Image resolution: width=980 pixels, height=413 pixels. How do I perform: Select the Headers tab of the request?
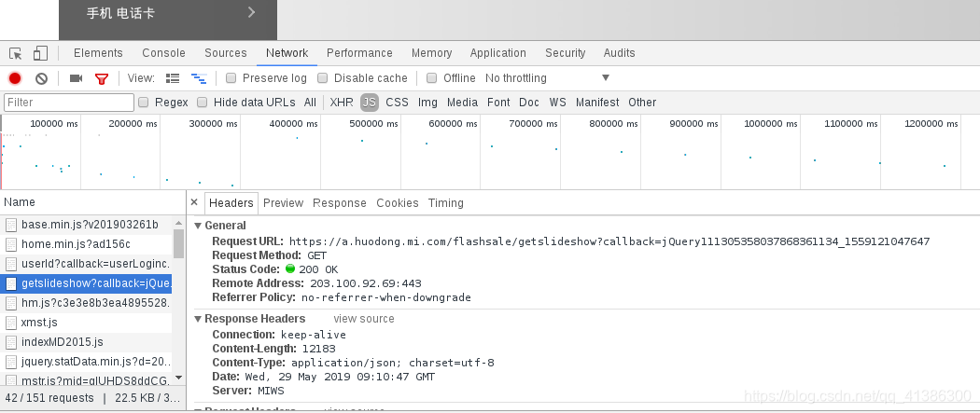(x=231, y=202)
